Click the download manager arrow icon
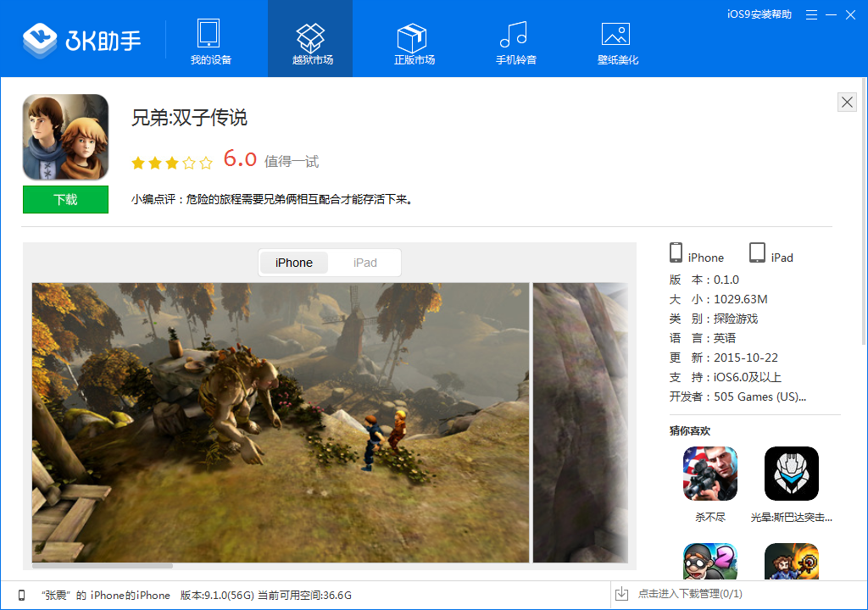 [x=621, y=594]
